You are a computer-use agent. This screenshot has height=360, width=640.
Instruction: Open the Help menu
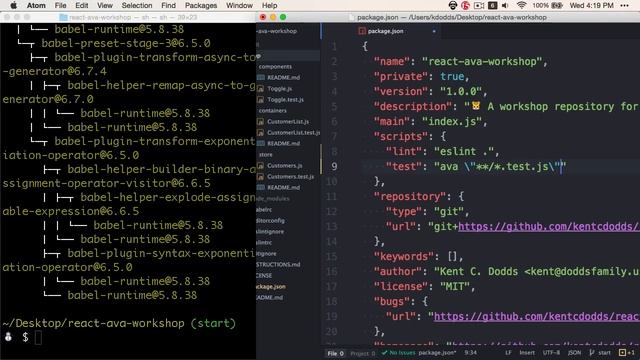click(x=269, y=5)
